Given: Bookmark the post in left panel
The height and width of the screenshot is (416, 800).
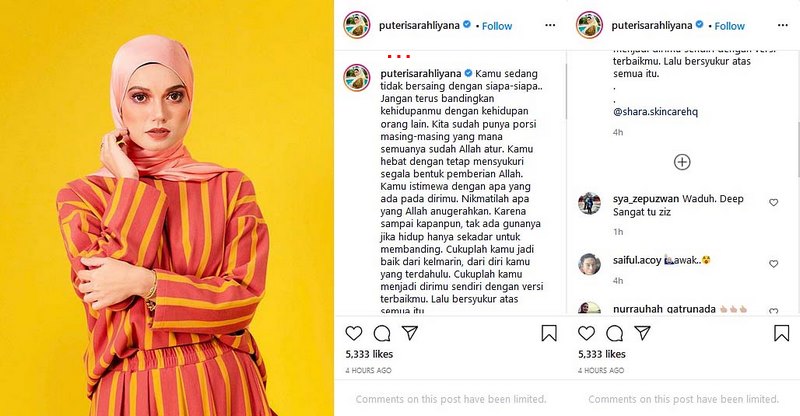Looking at the screenshot, I should tap(549, 333).
